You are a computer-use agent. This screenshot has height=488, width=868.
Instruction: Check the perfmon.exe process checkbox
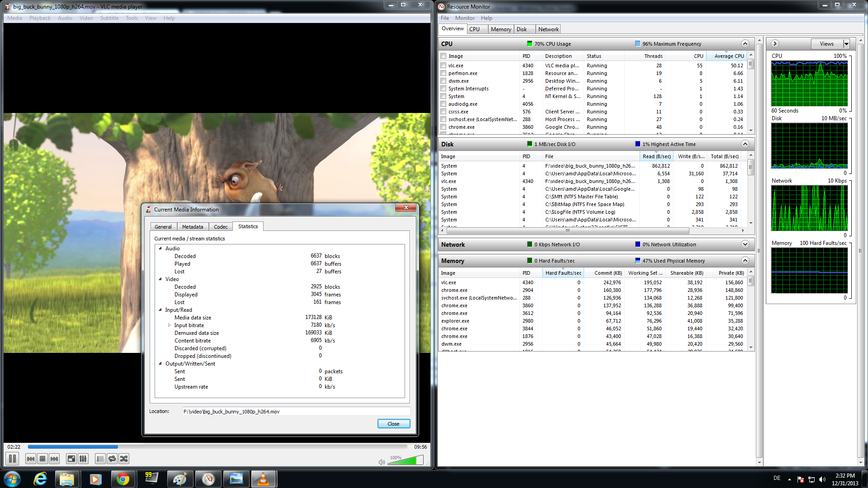(443, 73)
